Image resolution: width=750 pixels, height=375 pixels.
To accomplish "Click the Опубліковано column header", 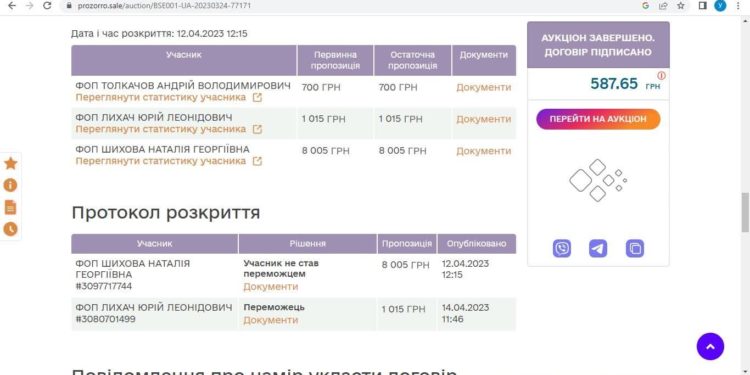I will (476, 244).
